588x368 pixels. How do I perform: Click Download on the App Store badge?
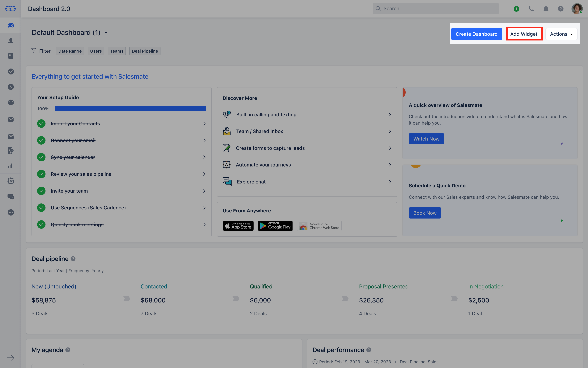(x=238, y=226)
